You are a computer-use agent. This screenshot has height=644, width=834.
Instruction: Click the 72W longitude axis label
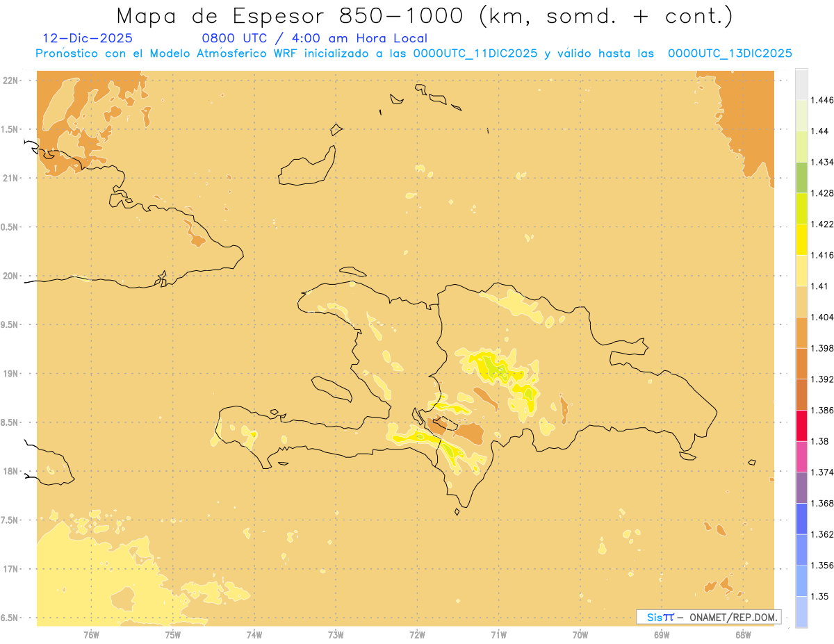418,634
